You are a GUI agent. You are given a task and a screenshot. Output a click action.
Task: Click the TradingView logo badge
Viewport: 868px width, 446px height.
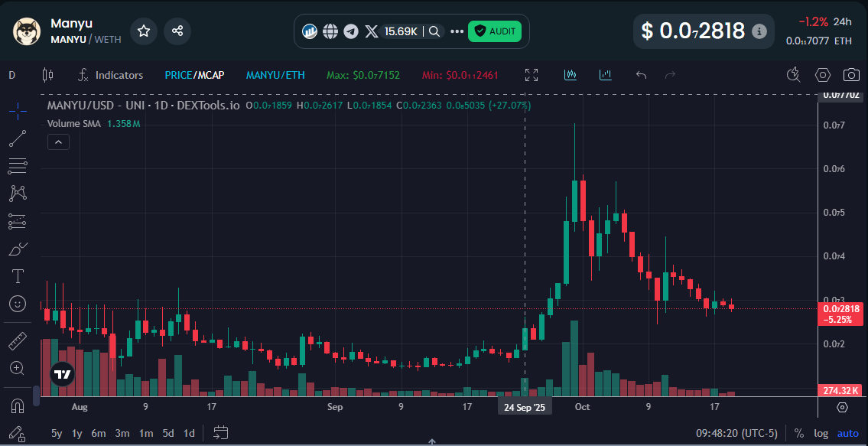(x=62, y=375)
